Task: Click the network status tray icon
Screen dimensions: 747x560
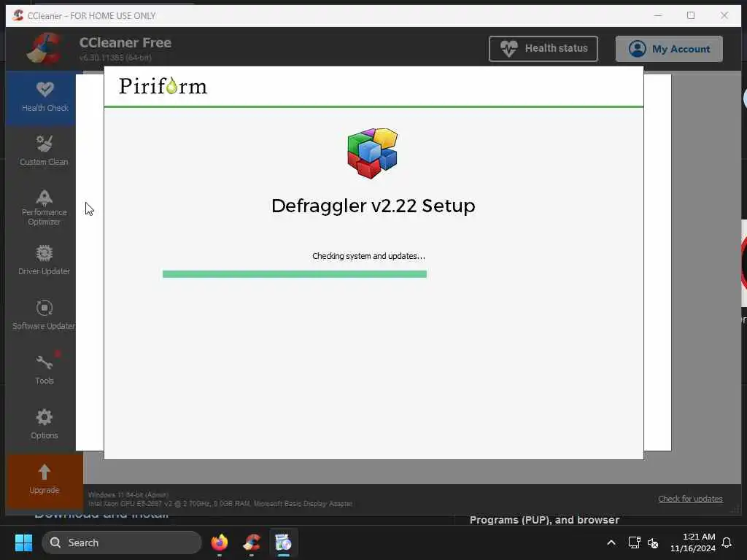Action: point(634,542)
